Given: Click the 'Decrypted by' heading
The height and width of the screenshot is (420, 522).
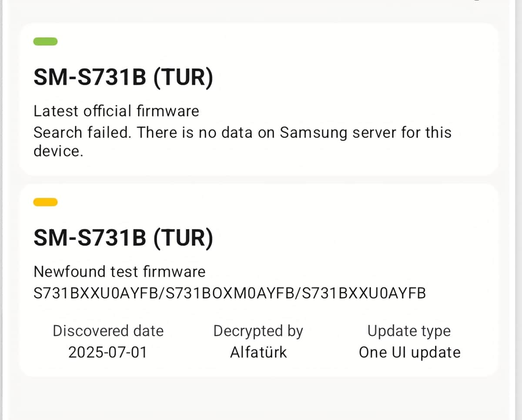Looking at the screenshot, I should click(x=258, y=331).
